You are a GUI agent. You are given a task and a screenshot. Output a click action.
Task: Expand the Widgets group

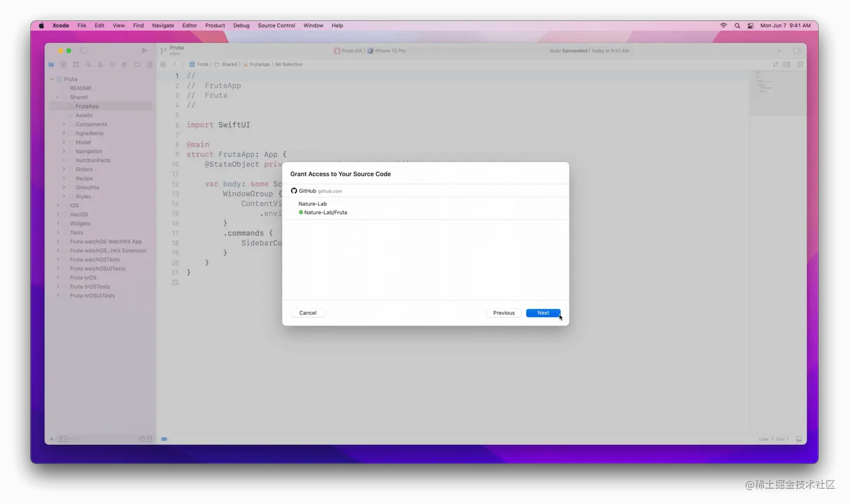point(58,223)
